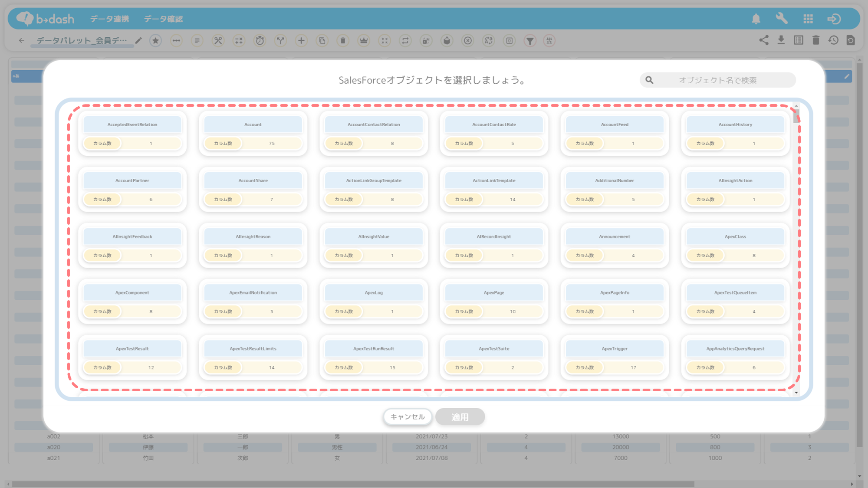Select the AccountPartner object card
This screenshot has width=868, height=488.
coord(132,189)
